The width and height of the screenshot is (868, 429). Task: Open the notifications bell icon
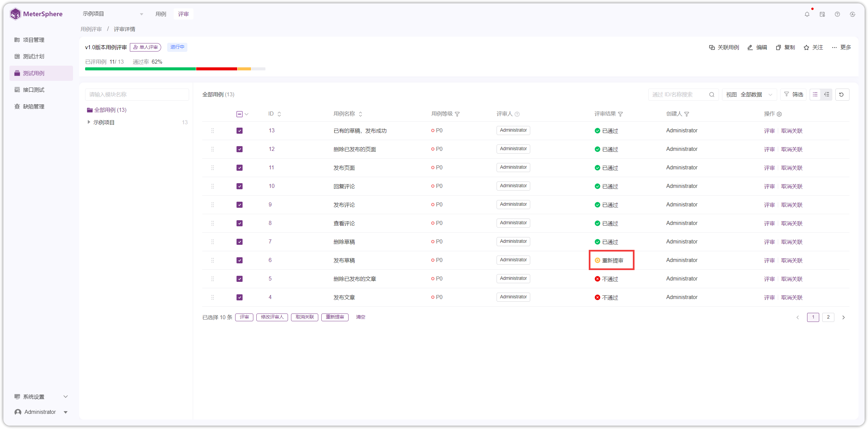point(807,14)
